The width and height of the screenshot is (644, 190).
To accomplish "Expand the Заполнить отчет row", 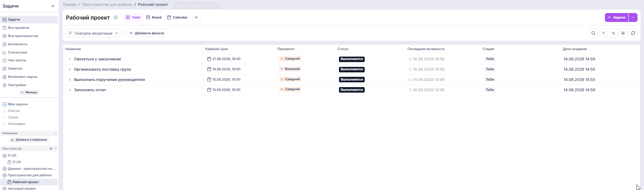I will point(70,90).
